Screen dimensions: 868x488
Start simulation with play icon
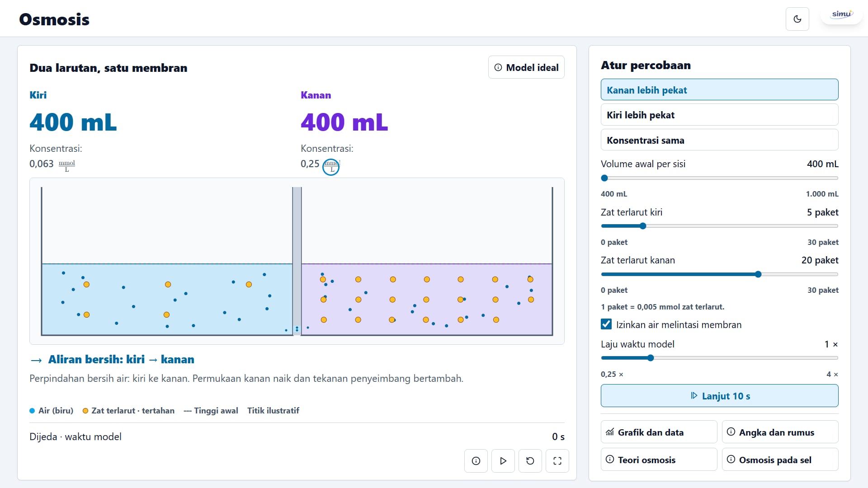click(x=503, y=461)
